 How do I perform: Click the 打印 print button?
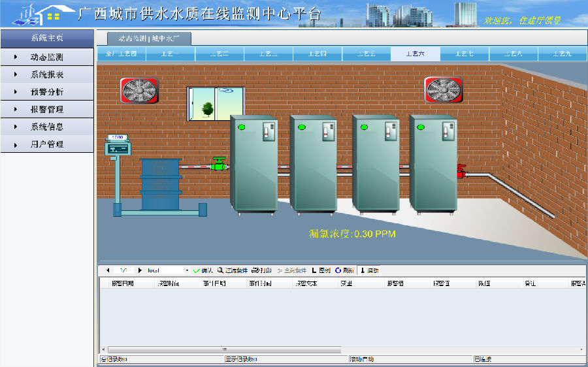click(261, 270)
